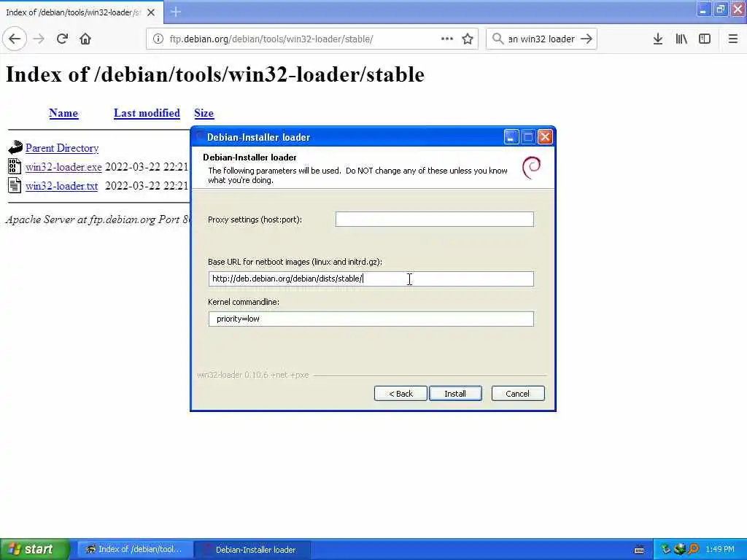Click the page heading Index of /debian
The image size is (747, 560).
coord(215,74)
